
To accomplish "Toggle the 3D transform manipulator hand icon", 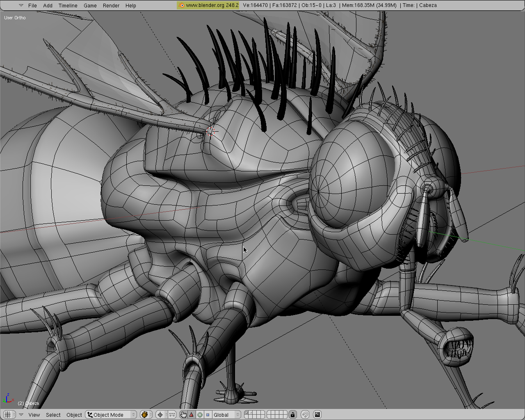I will [183, 415].
